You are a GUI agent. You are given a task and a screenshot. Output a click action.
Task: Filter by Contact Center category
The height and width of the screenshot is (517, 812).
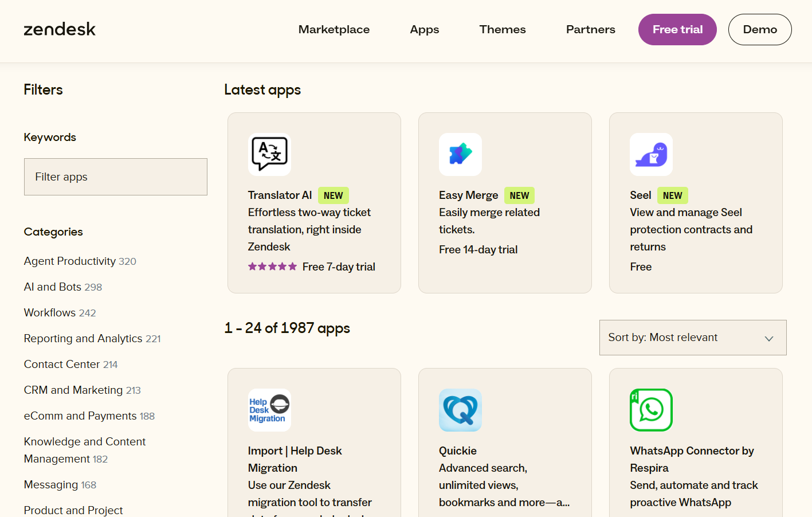[71, 365]
